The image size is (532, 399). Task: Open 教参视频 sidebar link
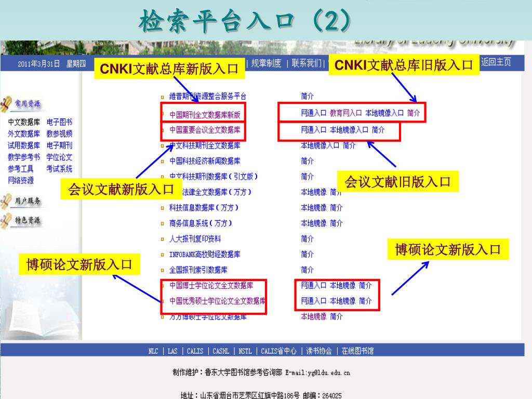pos(59,134)
